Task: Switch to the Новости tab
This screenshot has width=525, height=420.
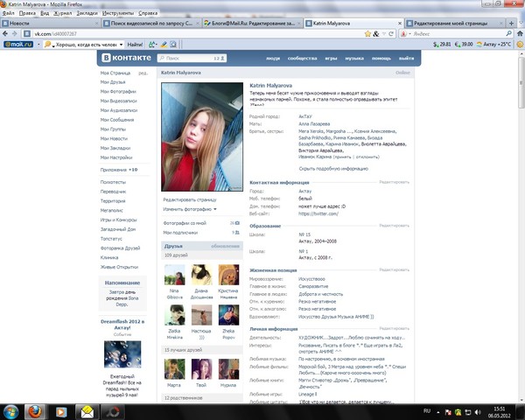Action: point(50,23)
